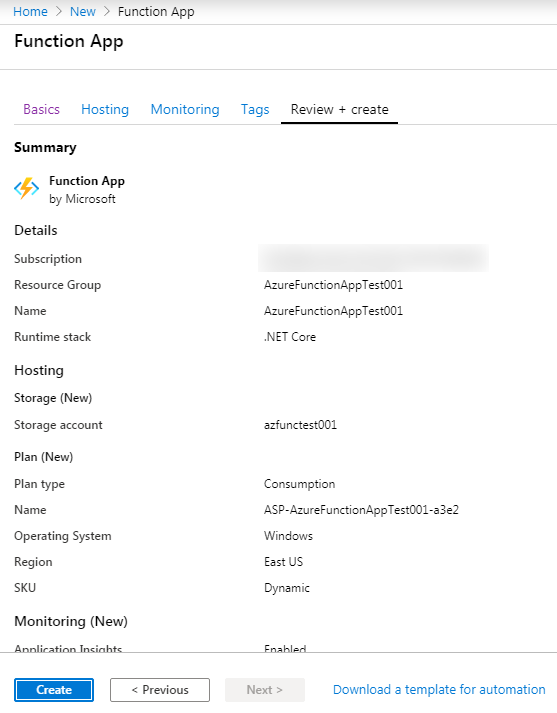Click the storage account name azfunctest001
The height and width of the screenshot is (713, 557).
(x=301, y=425)
